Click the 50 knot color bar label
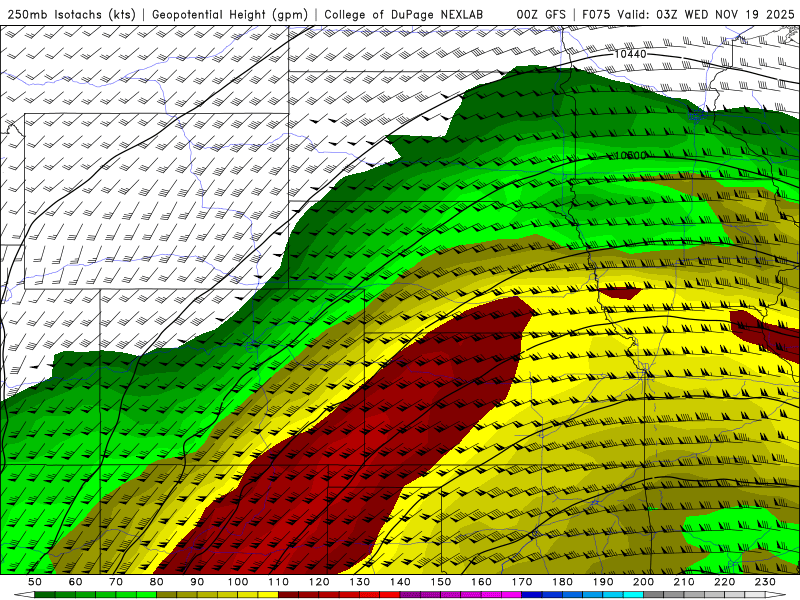Screen dimensions: 800x600 [x=35, y=582]
